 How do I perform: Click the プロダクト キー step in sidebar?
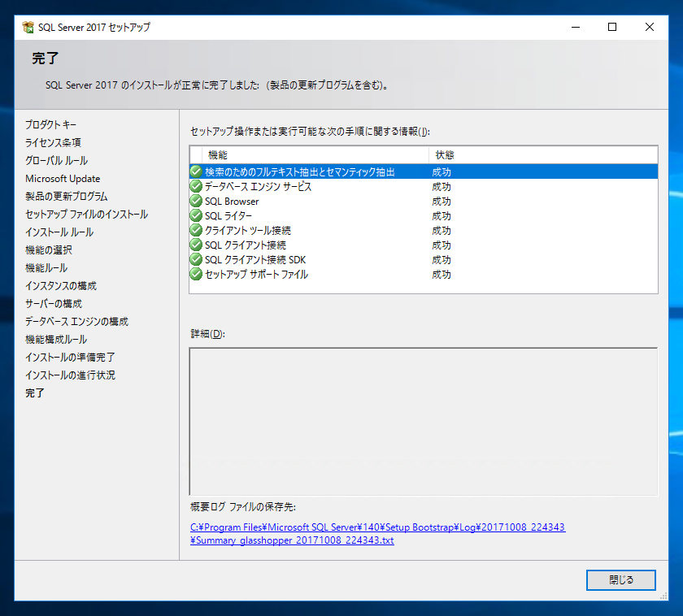(50, 124)
